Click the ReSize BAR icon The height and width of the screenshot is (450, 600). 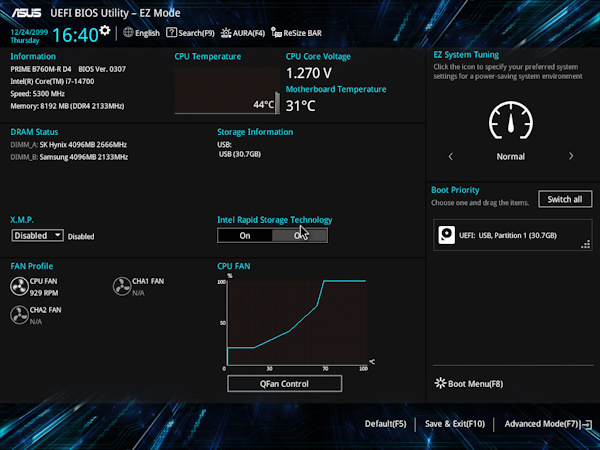[x=276, y=33]
